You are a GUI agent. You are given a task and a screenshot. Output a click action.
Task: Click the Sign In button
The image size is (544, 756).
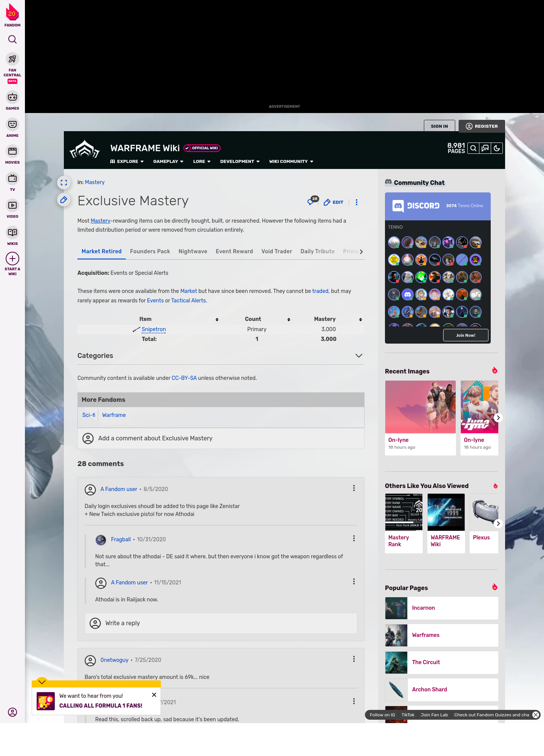(439, 126)
